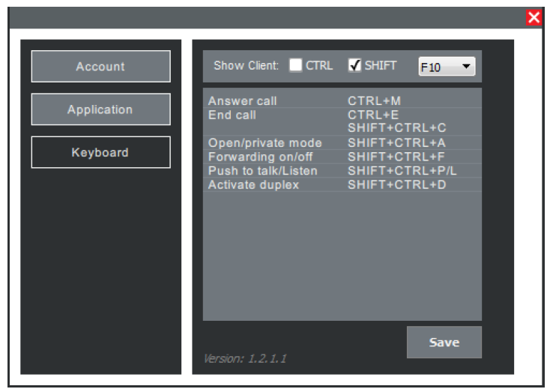Click the SHIFT+CTRL+D key binding
The width and height of the screenshot is (550, 392).
[x=396, y=184]
